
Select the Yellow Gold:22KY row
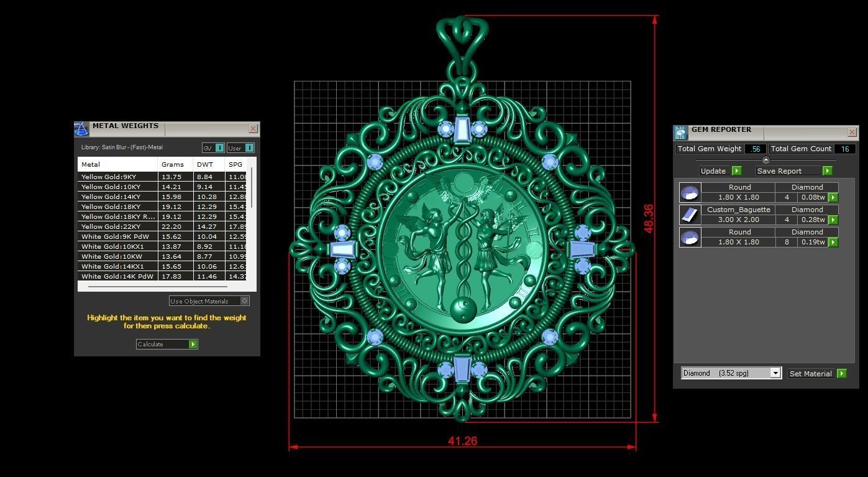[x=163, y=226]
